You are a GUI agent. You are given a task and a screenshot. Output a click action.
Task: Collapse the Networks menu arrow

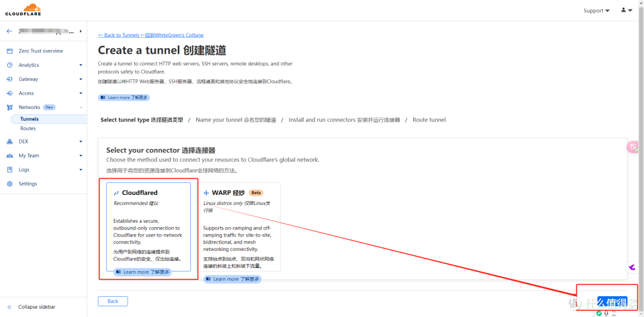click(x=80, y=107)
